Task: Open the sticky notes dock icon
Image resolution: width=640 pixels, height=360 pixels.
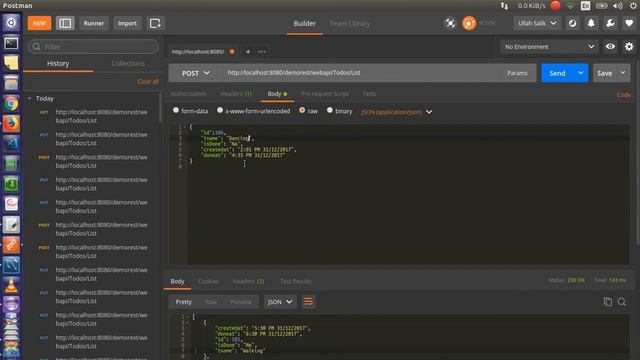Action: pos(11,63)
